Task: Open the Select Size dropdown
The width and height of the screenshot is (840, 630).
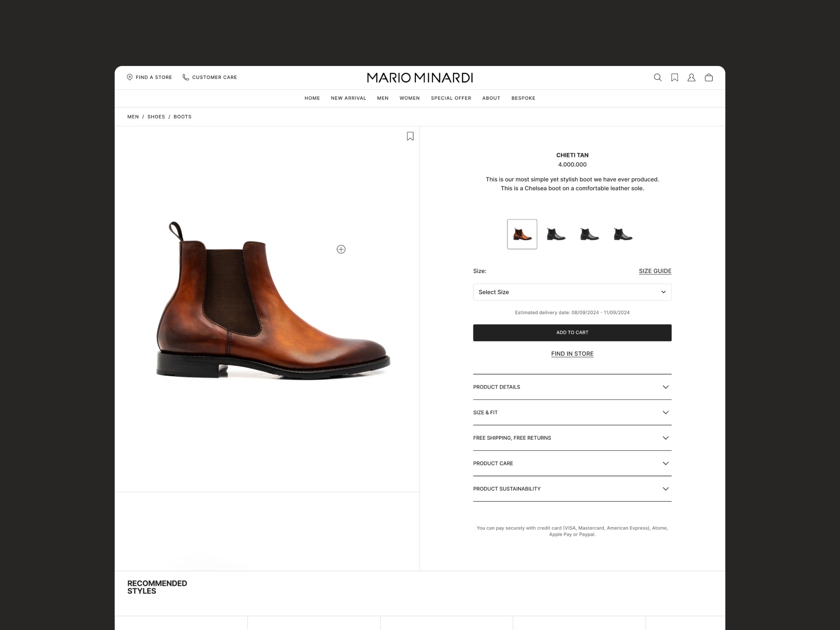Action: coord(572,292)
